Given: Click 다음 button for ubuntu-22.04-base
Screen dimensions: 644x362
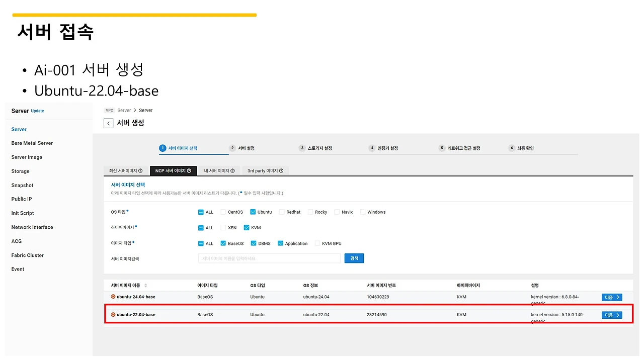Looking at the screenshot, I should (612, 315).
